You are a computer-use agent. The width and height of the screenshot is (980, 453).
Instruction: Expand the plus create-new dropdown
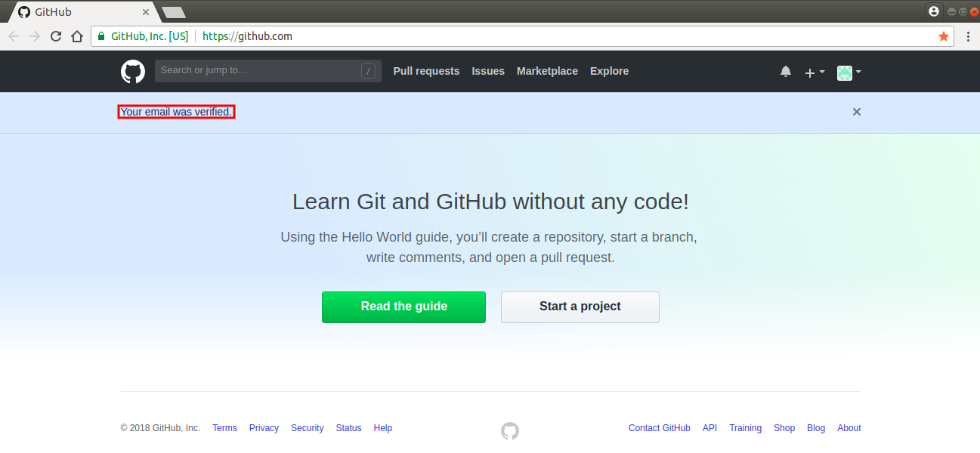815,72
